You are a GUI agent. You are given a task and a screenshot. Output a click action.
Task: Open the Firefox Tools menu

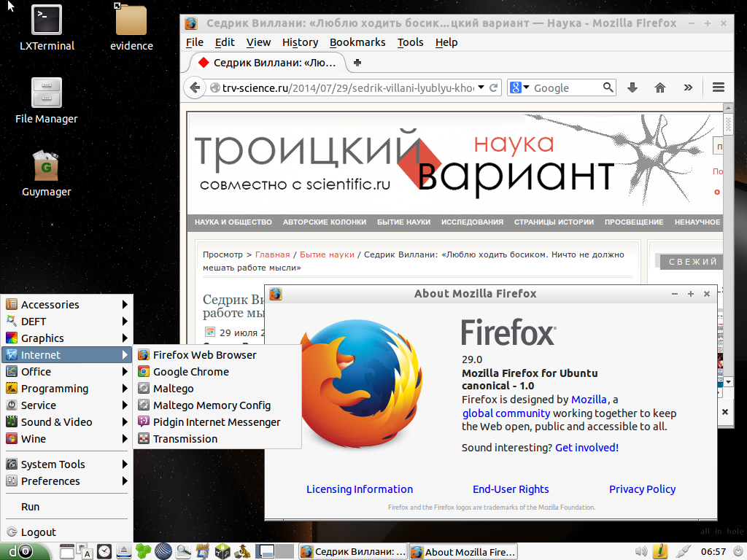(x=411, y=42)
